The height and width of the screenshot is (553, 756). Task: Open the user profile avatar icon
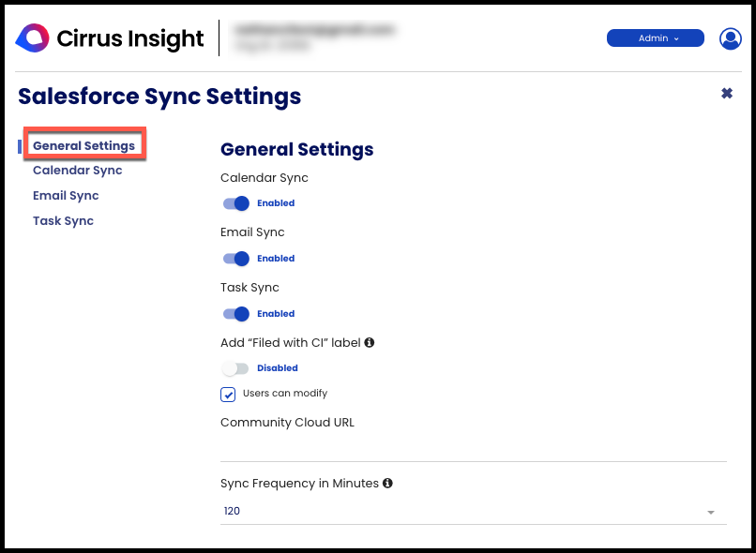click(x=731, y=38)
